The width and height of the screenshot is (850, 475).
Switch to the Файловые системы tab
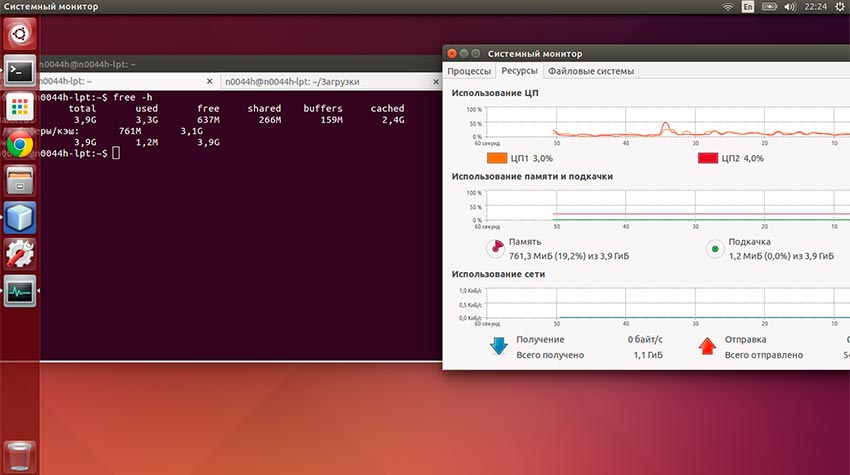click(590, 71)
